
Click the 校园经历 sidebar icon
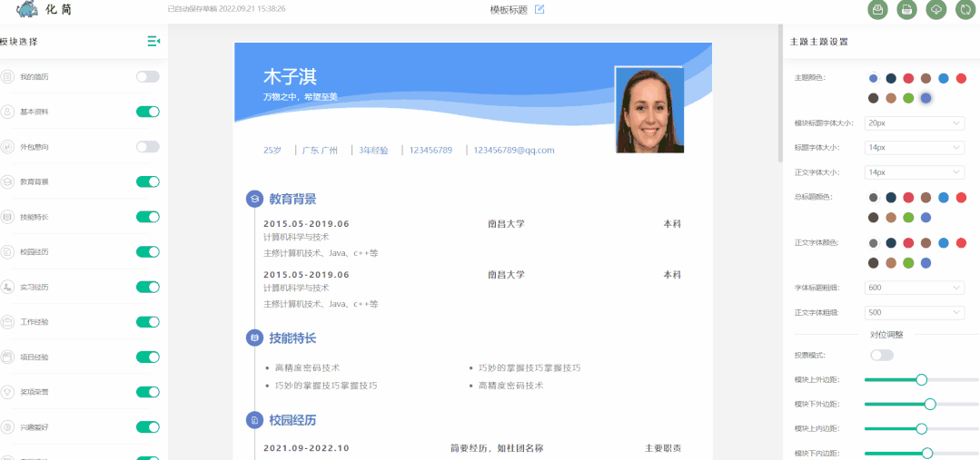click(x=7, y=251)
